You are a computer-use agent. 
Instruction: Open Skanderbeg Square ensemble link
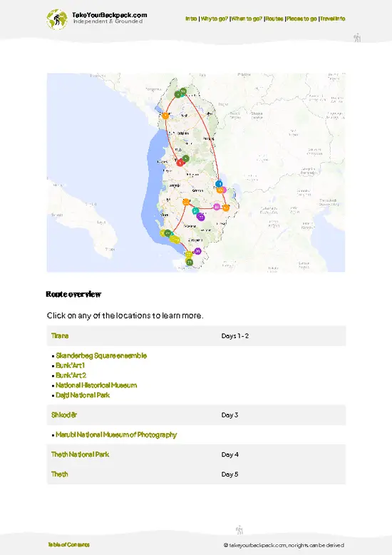(101, 356)
